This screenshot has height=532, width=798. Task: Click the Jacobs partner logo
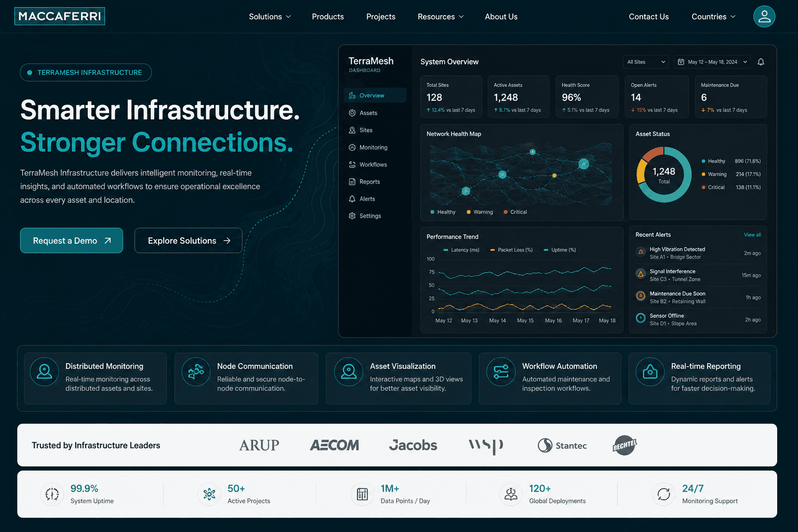(x=413, y=445)
